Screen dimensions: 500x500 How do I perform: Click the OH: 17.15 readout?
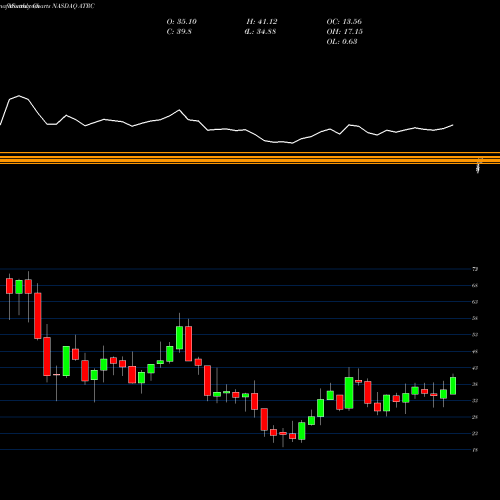(x=345, y=32)
